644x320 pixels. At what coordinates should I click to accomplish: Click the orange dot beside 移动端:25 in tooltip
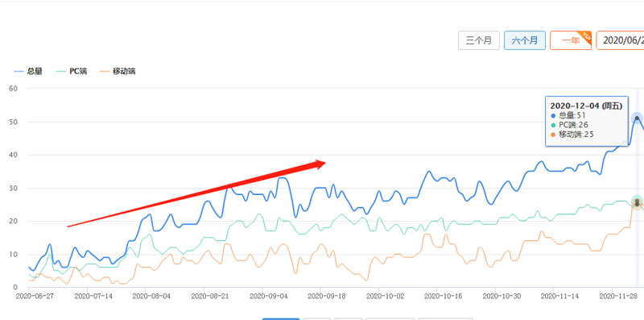click(x=553, y=135)
